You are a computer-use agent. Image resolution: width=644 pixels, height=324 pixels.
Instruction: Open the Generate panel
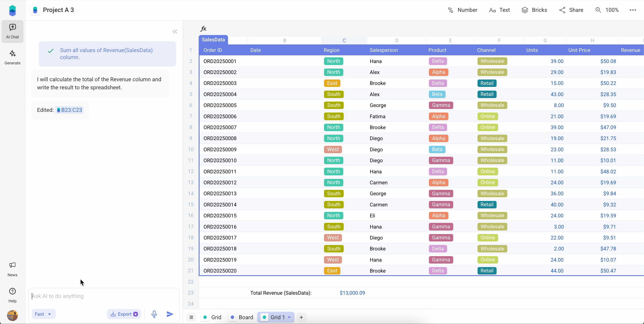point(12,57)
